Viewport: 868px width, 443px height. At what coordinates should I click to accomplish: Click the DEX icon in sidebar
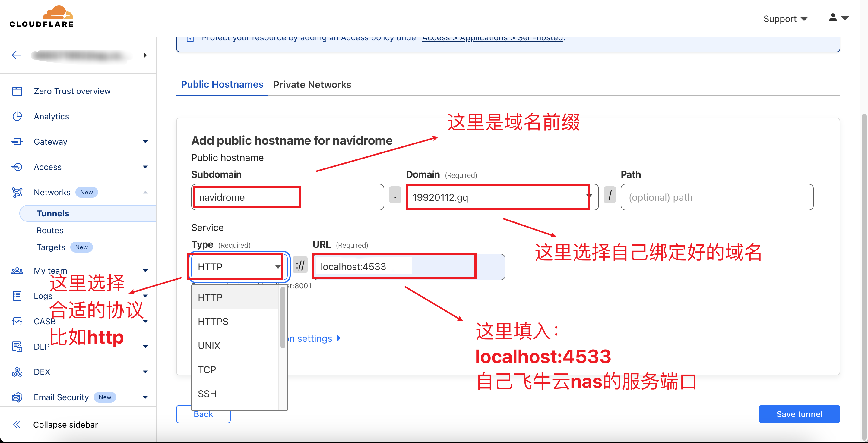click(x=17, y=372)
